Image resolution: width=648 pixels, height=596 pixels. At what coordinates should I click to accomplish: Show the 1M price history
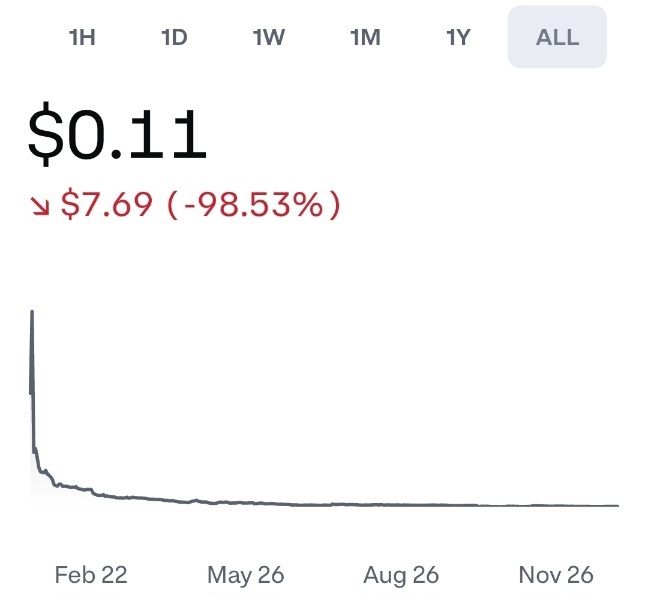point(365,37)
